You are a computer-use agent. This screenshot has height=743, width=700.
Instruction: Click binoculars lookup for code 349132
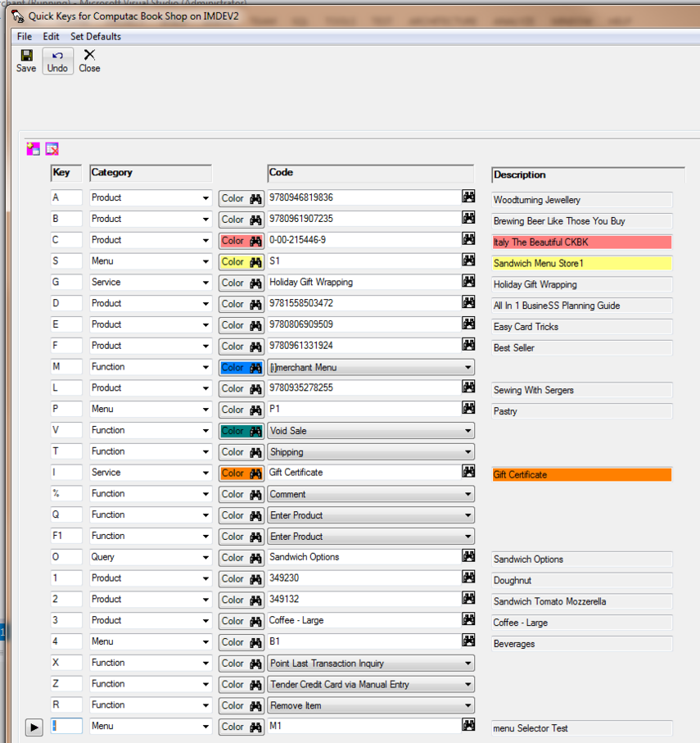(x=468, y=598)
